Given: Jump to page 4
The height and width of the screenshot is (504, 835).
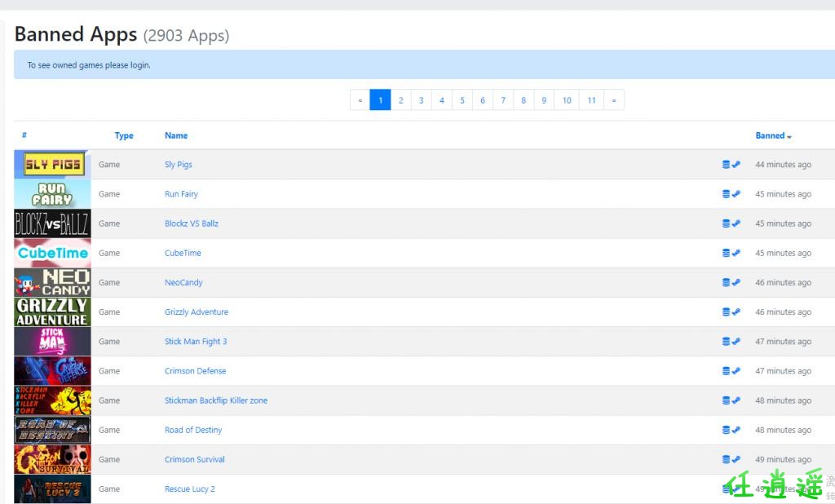Looking at the screenshot, I should [x=441, y=100].
